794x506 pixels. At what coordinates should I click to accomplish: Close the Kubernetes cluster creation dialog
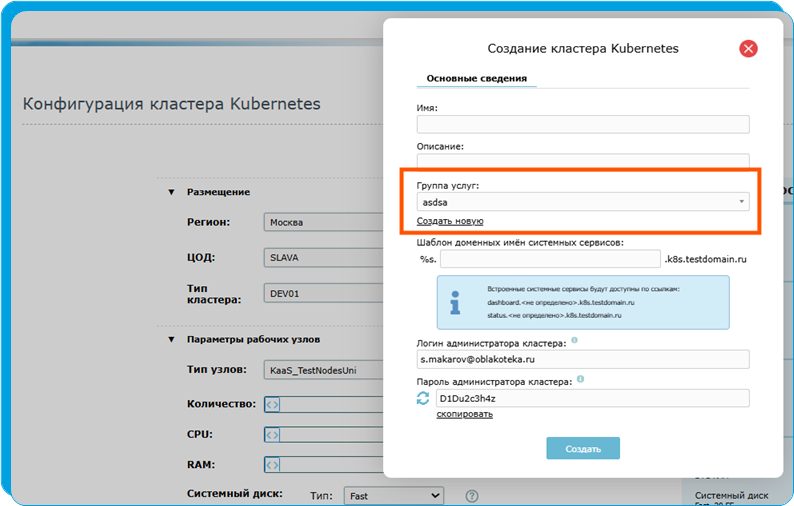pos(748,48)
